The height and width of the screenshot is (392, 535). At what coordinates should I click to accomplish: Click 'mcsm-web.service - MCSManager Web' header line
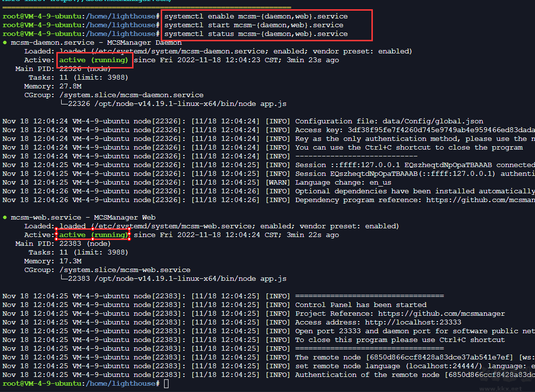click(x=83, y=218)
